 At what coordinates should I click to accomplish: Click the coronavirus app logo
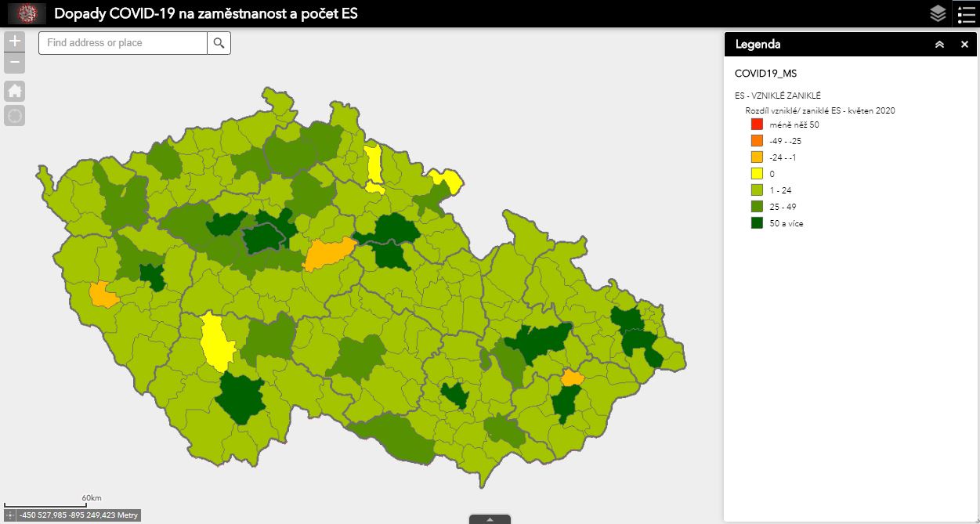coord(27,13)
